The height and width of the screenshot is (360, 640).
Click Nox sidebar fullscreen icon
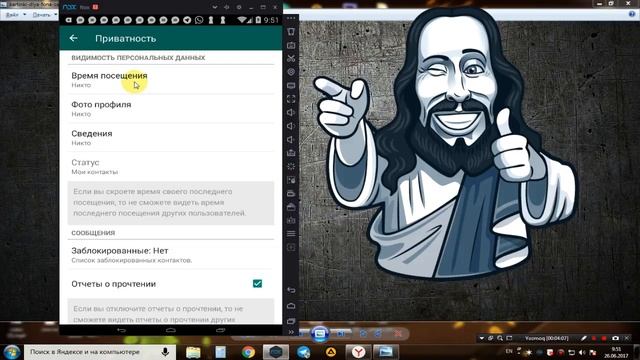[291, 99]
